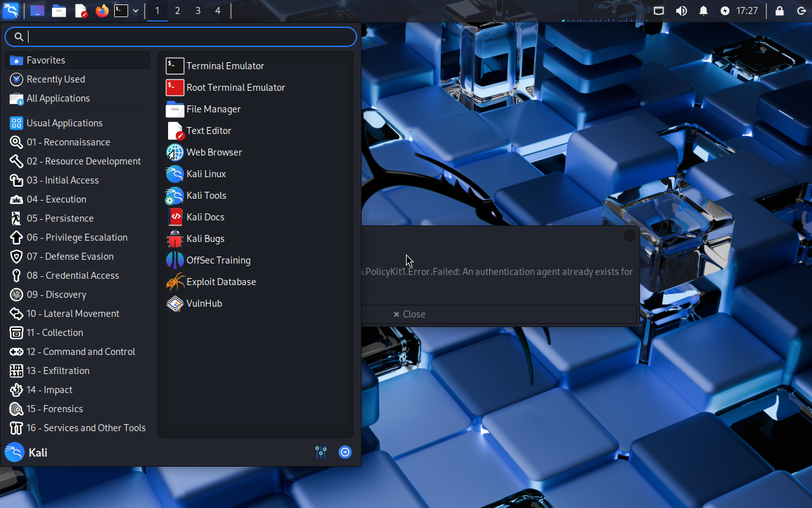Image resolution: width=812 pixels, height=508 pixels.
Task: Launch Root Terminal Emulator
Action: pos(255,88)
